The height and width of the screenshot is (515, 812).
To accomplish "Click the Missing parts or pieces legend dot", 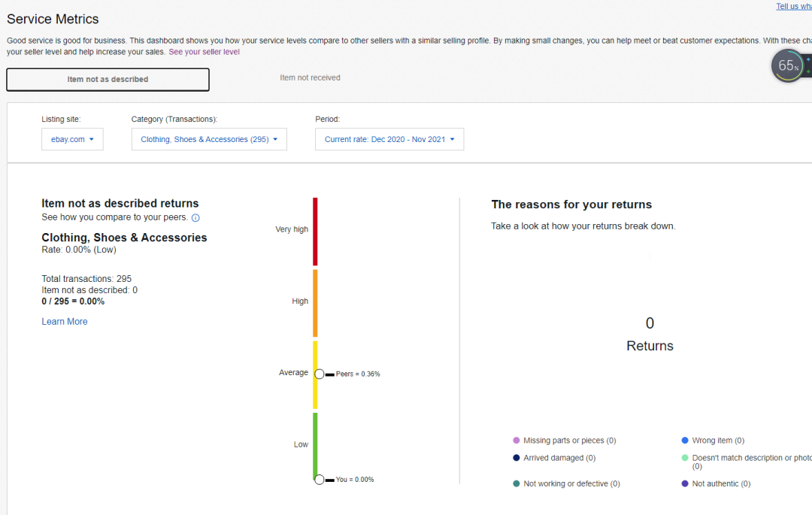I will 517,441.
